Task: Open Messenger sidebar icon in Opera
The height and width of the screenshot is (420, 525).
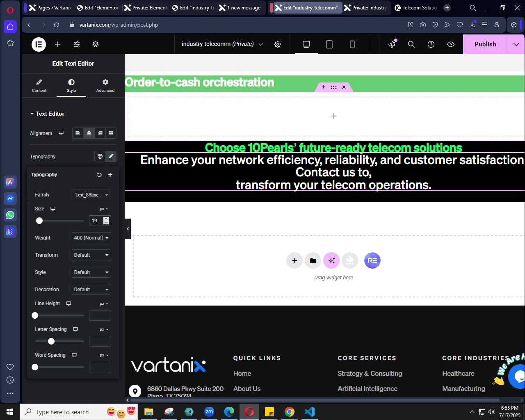Action: click(x=10, y=199)
